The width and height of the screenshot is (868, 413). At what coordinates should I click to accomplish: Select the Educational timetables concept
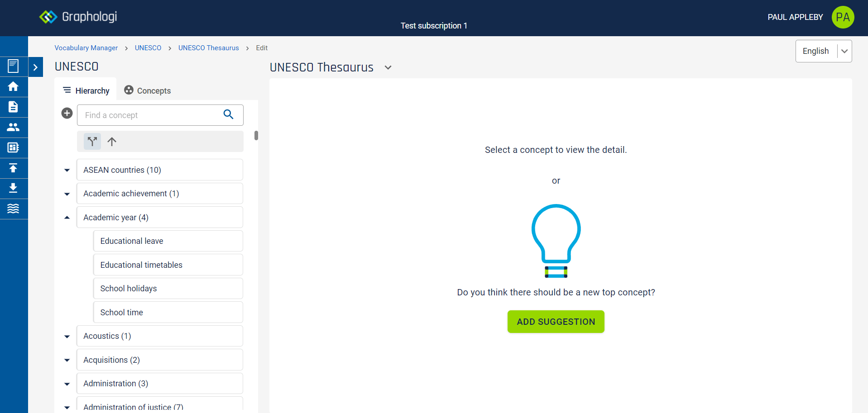pos(168,265)
